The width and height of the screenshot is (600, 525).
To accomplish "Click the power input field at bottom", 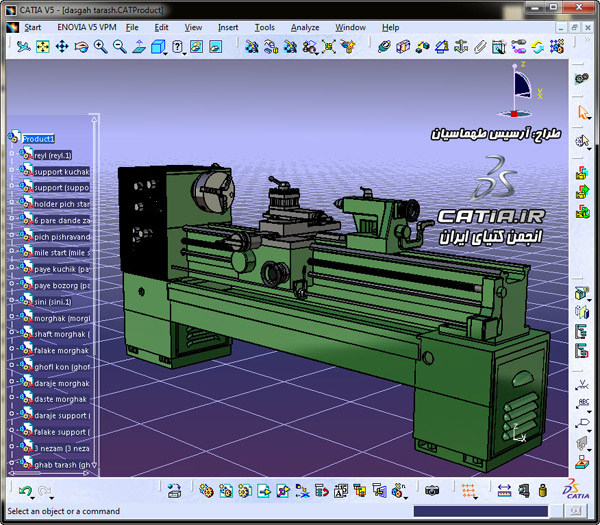I will [481, 511].
